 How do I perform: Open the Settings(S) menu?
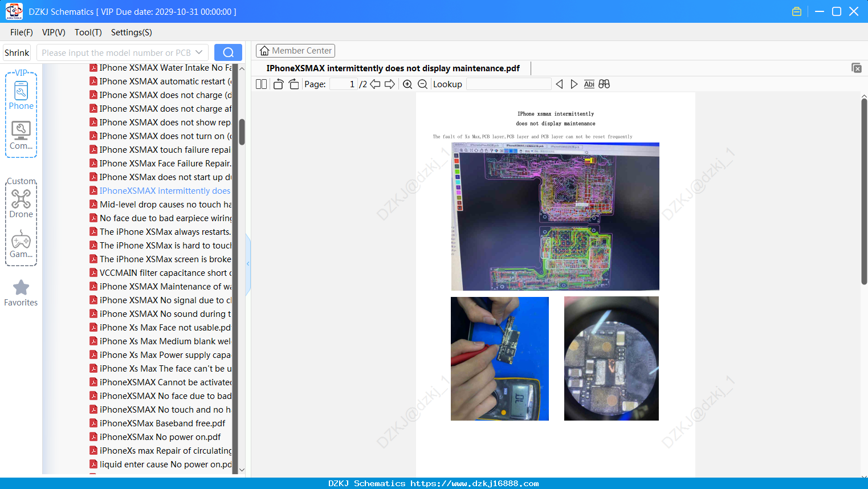[x=132, y=32]
